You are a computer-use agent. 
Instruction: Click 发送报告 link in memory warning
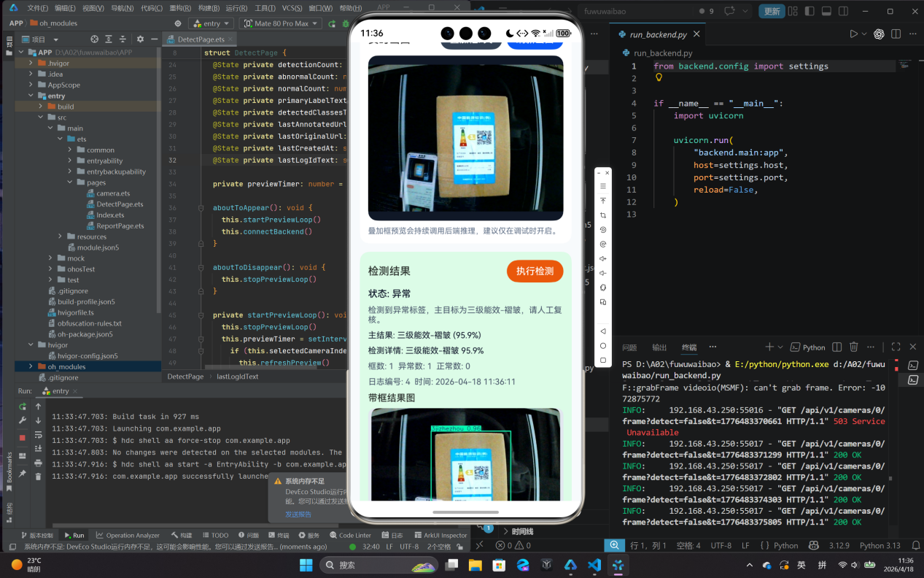coord(298,515)
